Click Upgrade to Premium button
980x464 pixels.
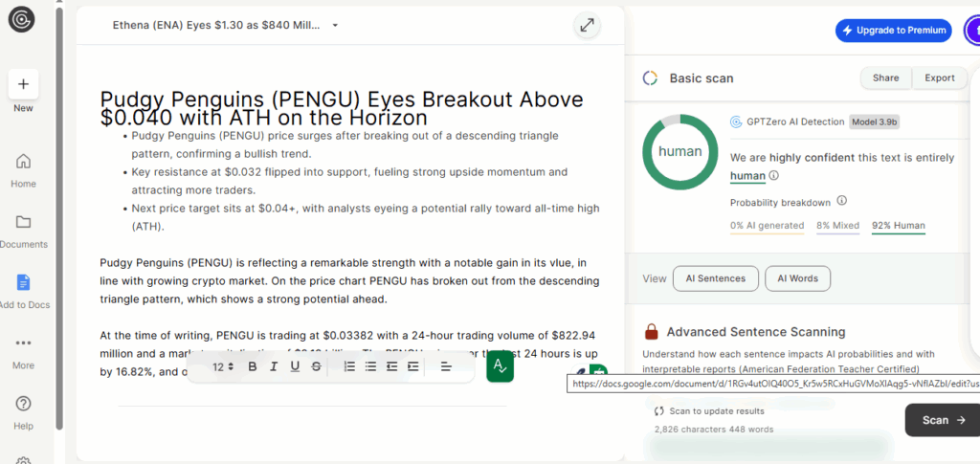(894, 30)
